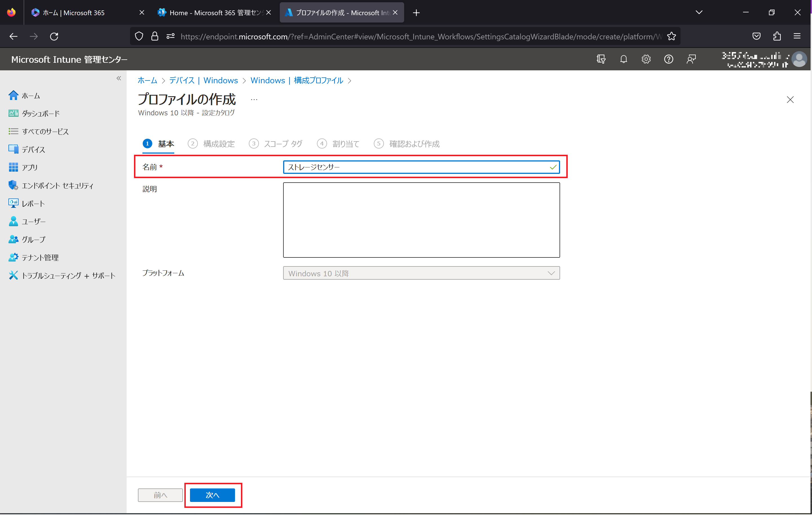Image resolution: width=812 pixels, height=516 pixels.
Task: Open グループ in the sidebar
Action: 27,240
